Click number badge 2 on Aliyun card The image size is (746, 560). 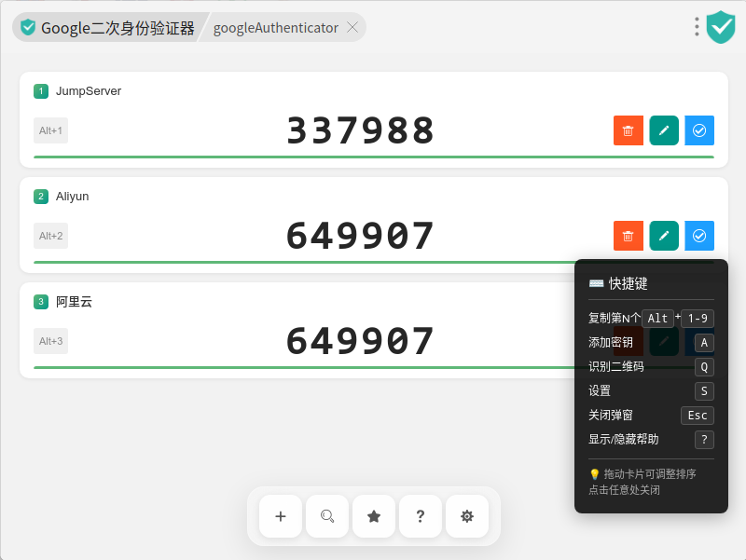(x=41, y=197)
